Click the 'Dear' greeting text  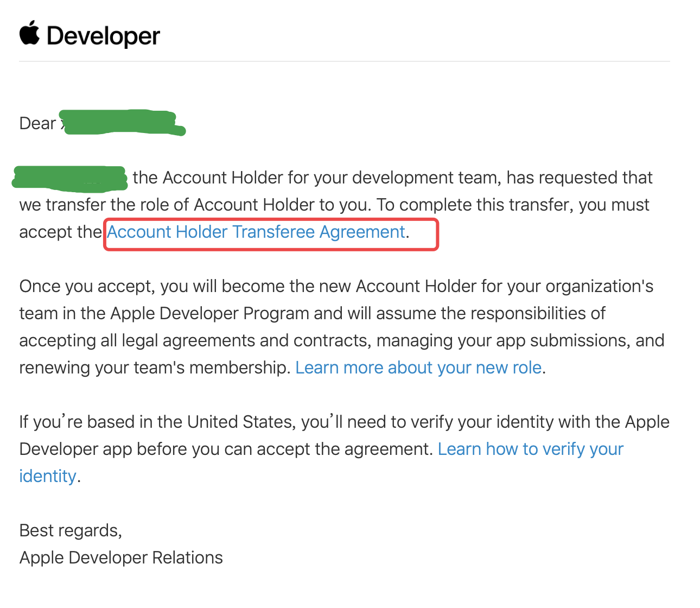[37, 123]
